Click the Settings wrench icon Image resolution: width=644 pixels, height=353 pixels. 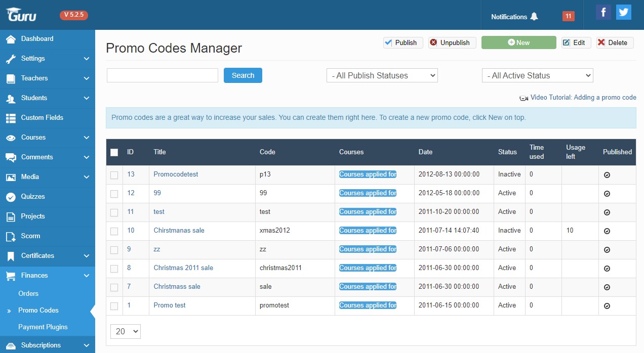(x=11, y=59)
